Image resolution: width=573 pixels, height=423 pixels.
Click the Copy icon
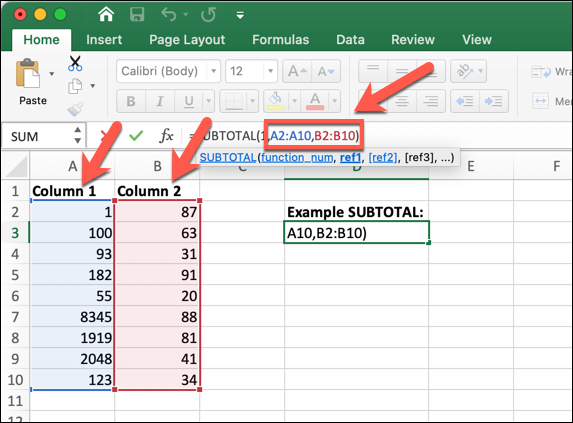coord(75,86)
